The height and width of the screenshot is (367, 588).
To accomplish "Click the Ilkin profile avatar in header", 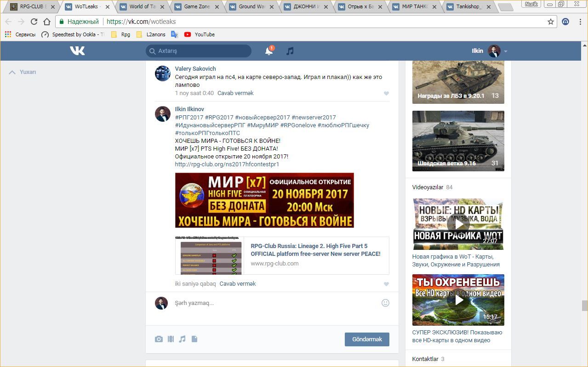I will [494, 51].
